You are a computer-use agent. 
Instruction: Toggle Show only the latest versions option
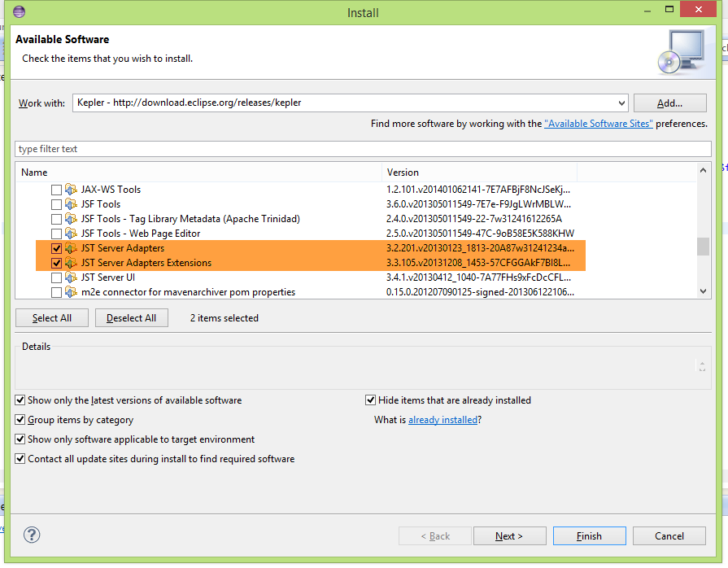coord(20,400)
